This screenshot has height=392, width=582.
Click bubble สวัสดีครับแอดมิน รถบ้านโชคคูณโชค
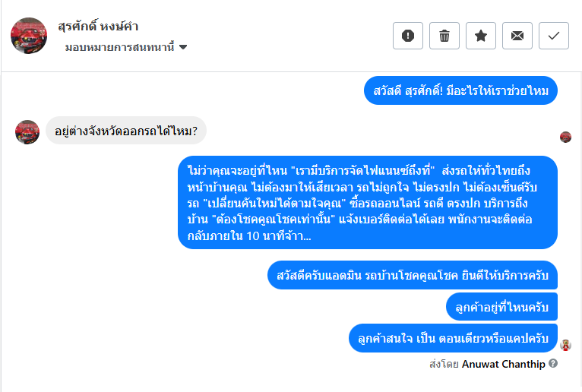[x=413, y=274]
